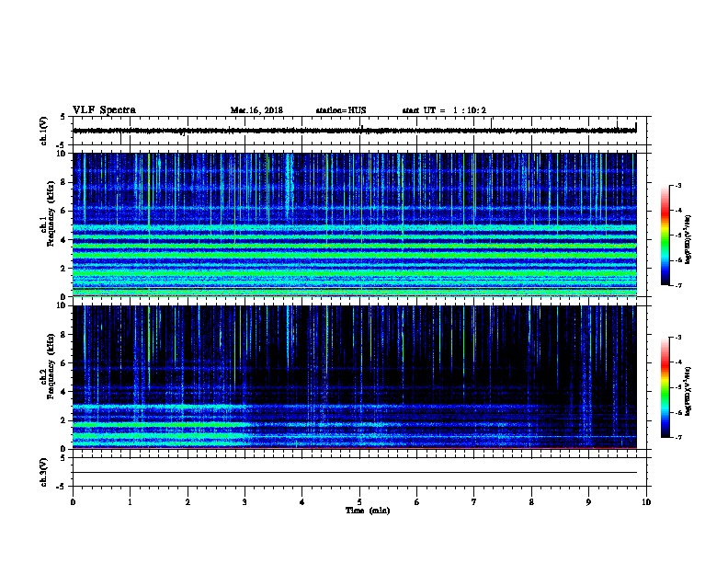Screen dimensions: 728x563
Task: Click inside the ch.2 spectrogram panel
Action: tap(354, 377)
